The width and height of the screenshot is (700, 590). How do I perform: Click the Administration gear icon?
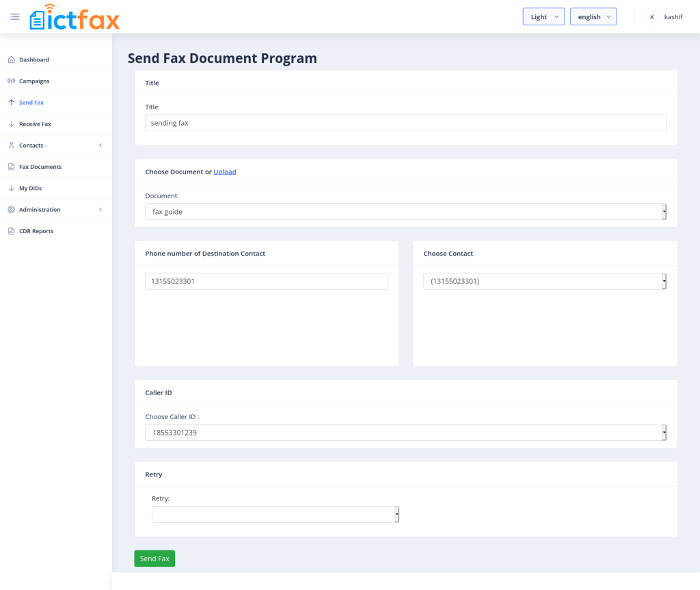click(12, 209)
